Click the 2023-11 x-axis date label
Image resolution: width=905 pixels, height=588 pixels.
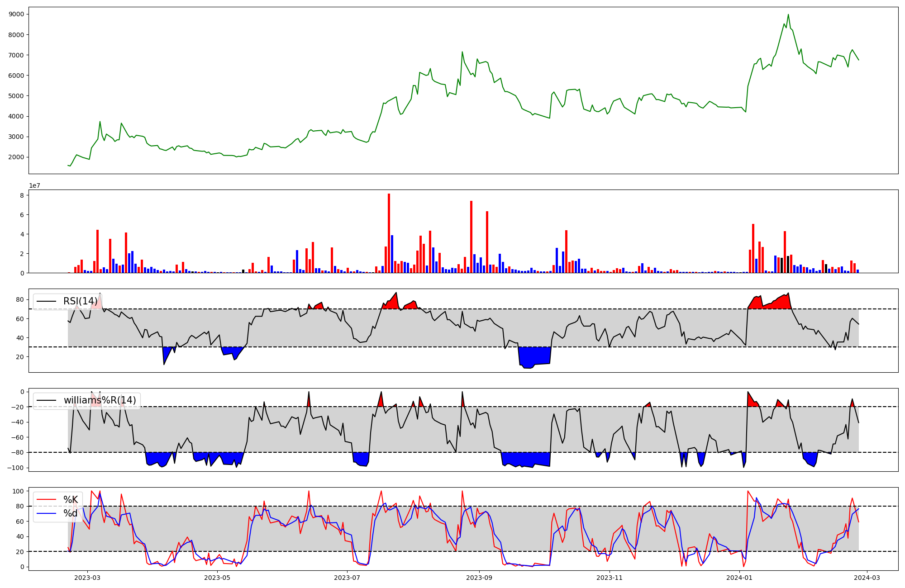pyautogui.click(x=610, y=578)
